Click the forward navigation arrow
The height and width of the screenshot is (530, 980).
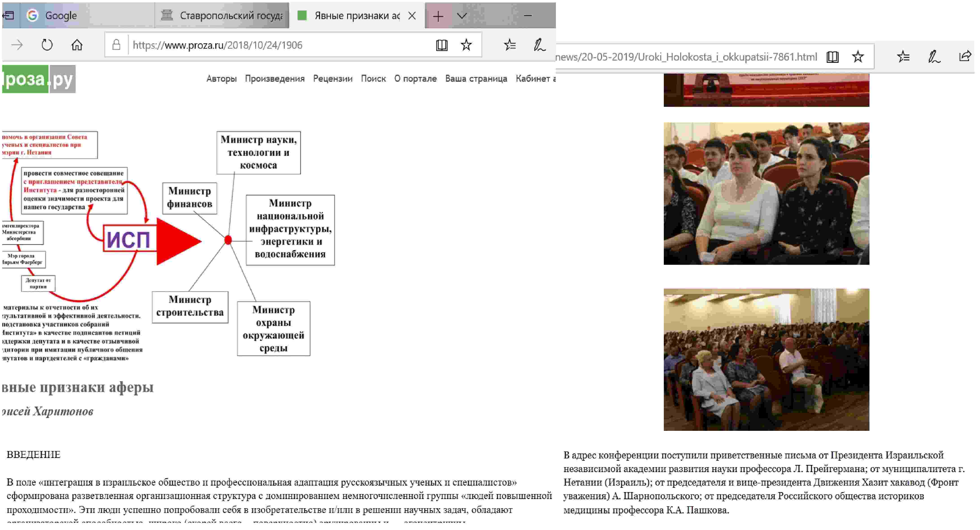(x=17, y=45)
